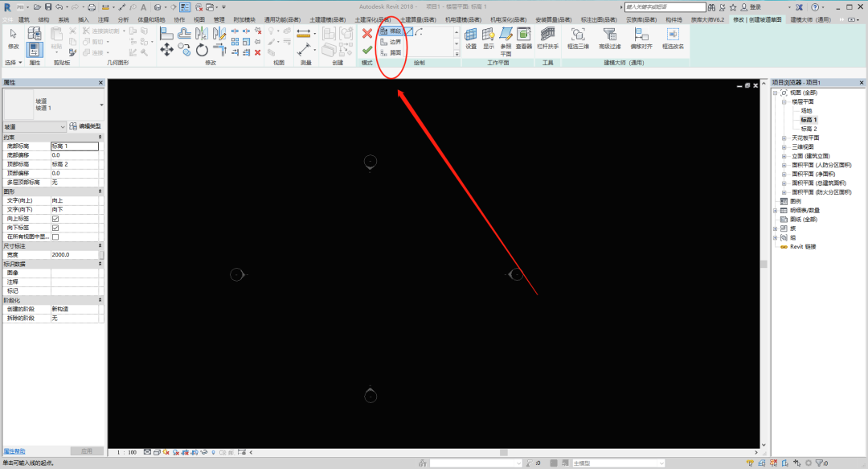Viewport: 868px width, 469px height.
Task: Select the Offset tool in Modify panel
Action: coord(184,33)
